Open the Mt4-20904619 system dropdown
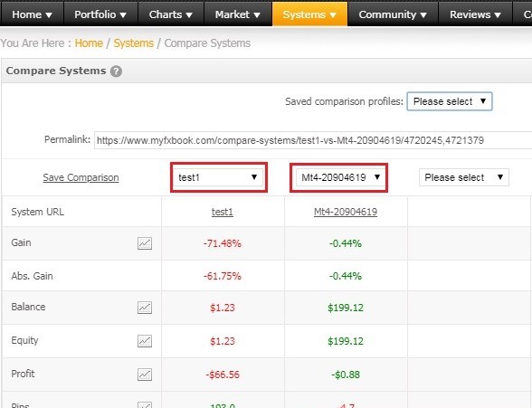 (x=339, y=177)
